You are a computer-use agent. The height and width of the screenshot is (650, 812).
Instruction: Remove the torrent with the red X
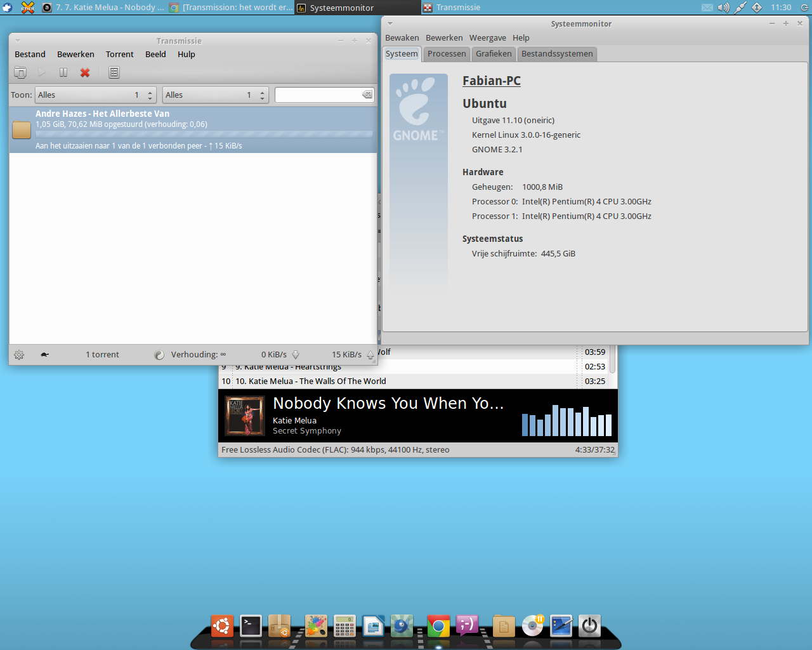[85, 72]
